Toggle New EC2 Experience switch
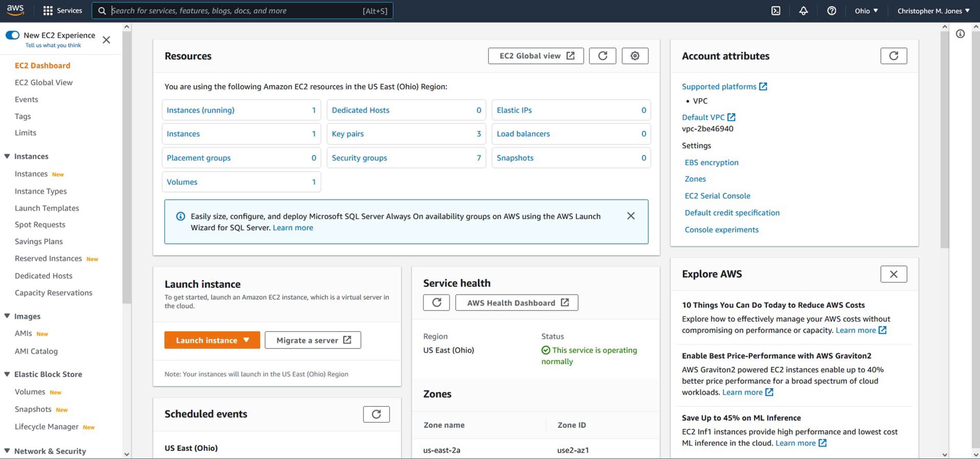Viewport: 980px width, 459px height. pos(13,35)
